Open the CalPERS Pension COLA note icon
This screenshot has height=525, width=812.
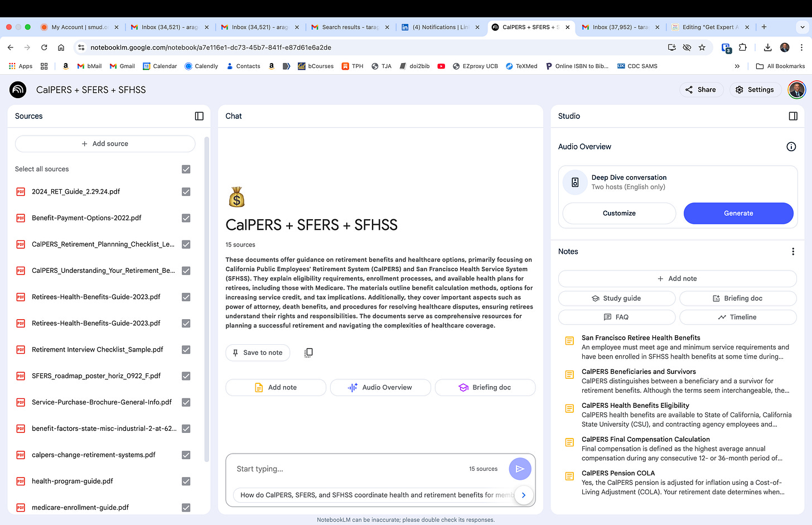click(x=569, y=476)
